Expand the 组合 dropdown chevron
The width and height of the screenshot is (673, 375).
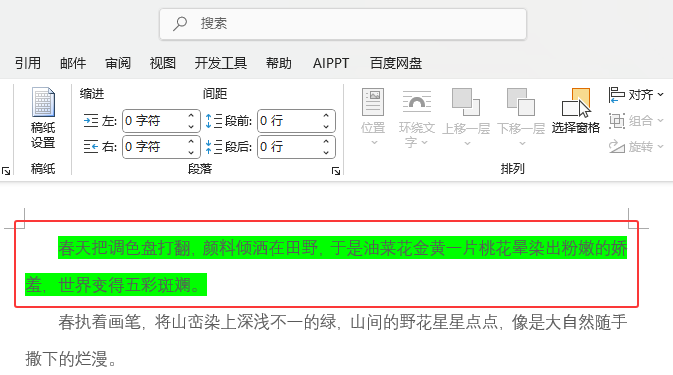tap(661, 121)
